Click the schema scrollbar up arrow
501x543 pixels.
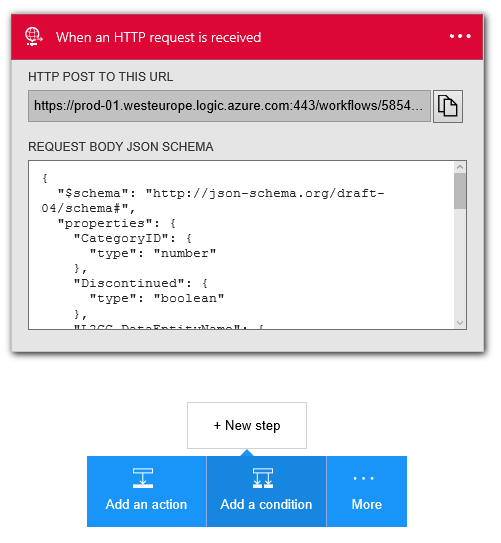tap(460, 167)
